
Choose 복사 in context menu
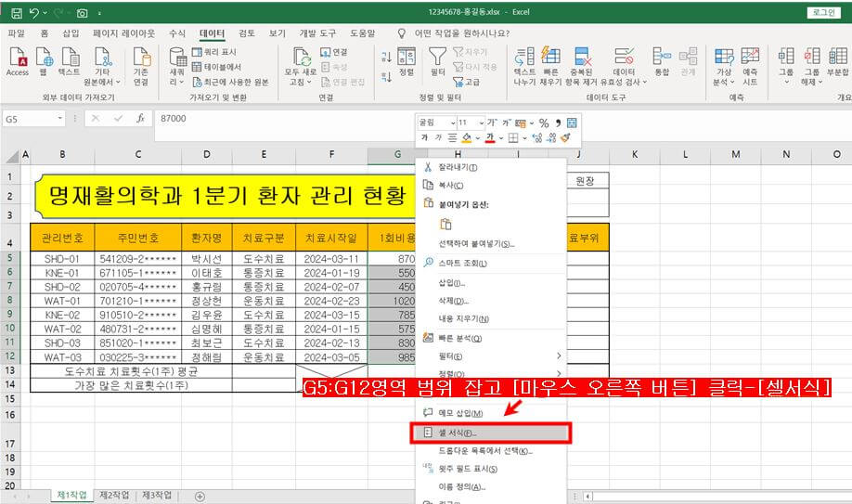pos(492,186)
